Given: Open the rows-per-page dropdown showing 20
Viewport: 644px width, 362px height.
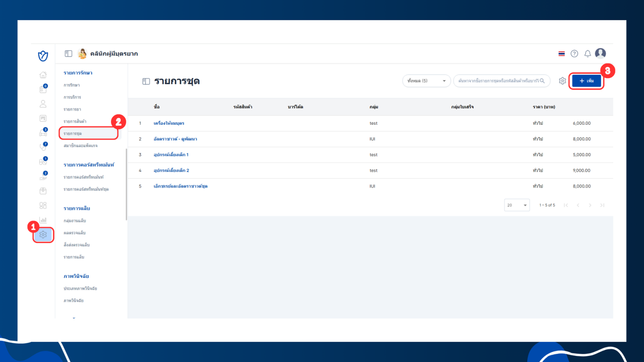Looking at the screenshot, I should (x=517, y=205).
